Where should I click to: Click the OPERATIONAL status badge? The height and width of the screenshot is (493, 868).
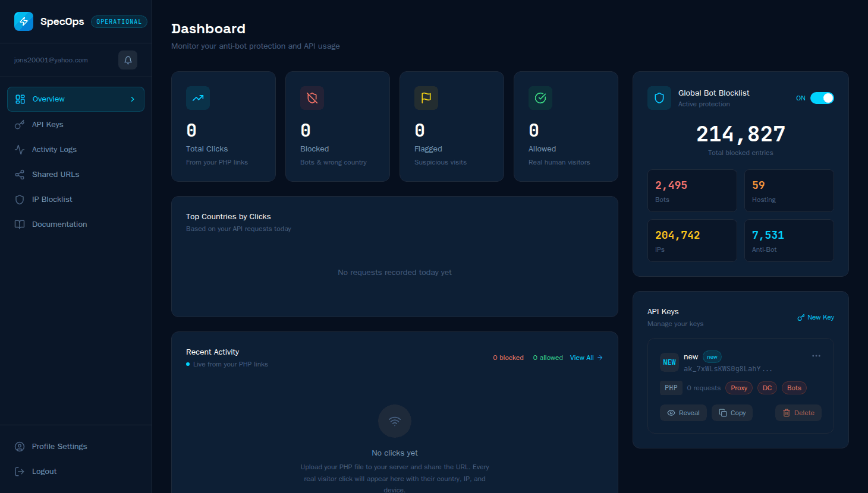[119, 21]
